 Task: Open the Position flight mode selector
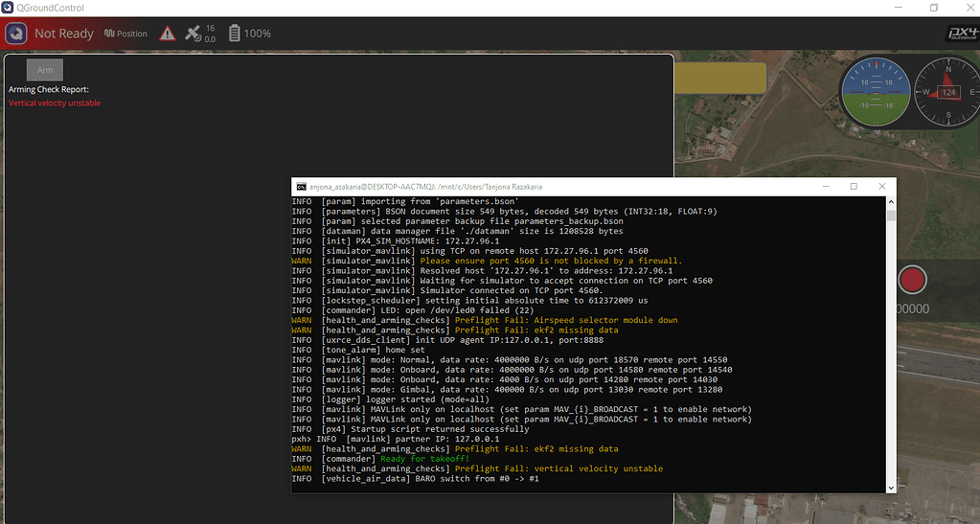pyautogui.click(x=125, y=34)
